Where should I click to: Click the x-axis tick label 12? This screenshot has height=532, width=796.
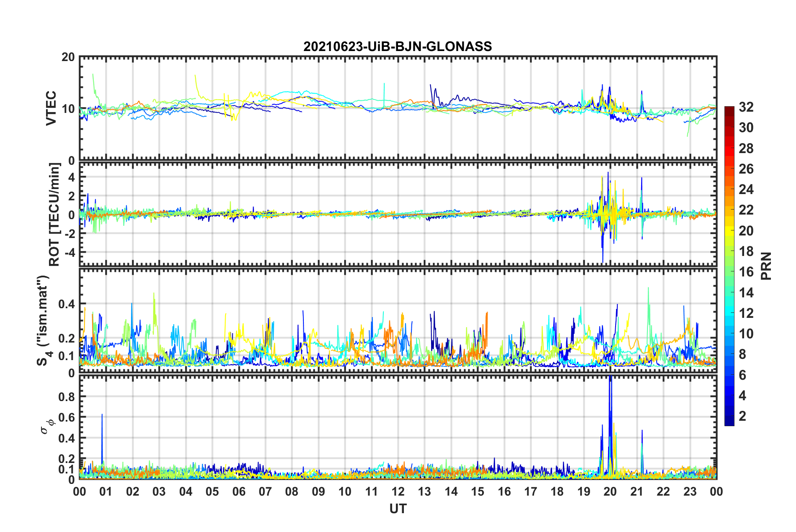point(398,492)
